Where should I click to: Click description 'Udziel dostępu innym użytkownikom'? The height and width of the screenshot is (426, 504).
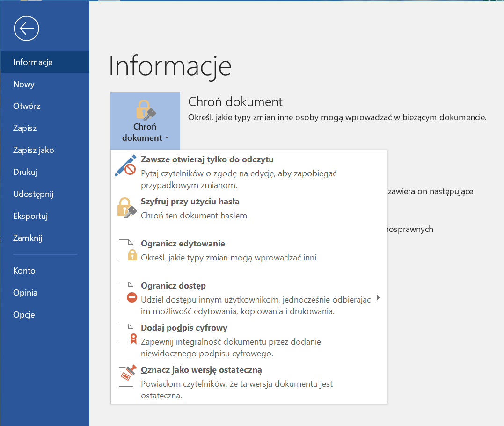click(256, 305)
